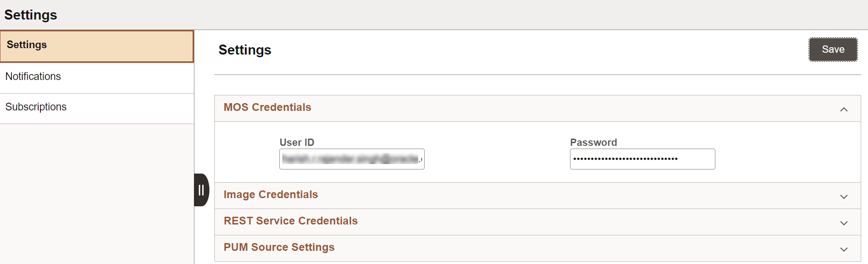This screenshot has height=264, width=868.
Task: Select the Settings item in the sidebar
Action: point(26,45)
